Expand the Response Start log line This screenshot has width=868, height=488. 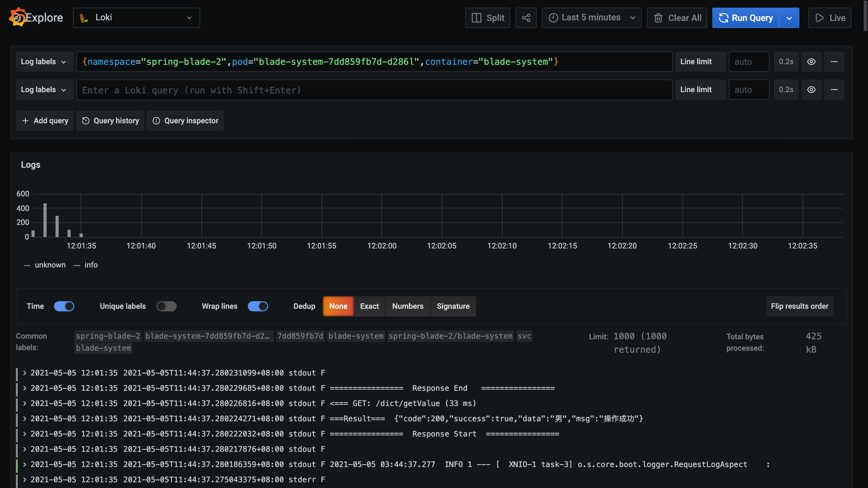pyautogui.click(x=24, y=434)
